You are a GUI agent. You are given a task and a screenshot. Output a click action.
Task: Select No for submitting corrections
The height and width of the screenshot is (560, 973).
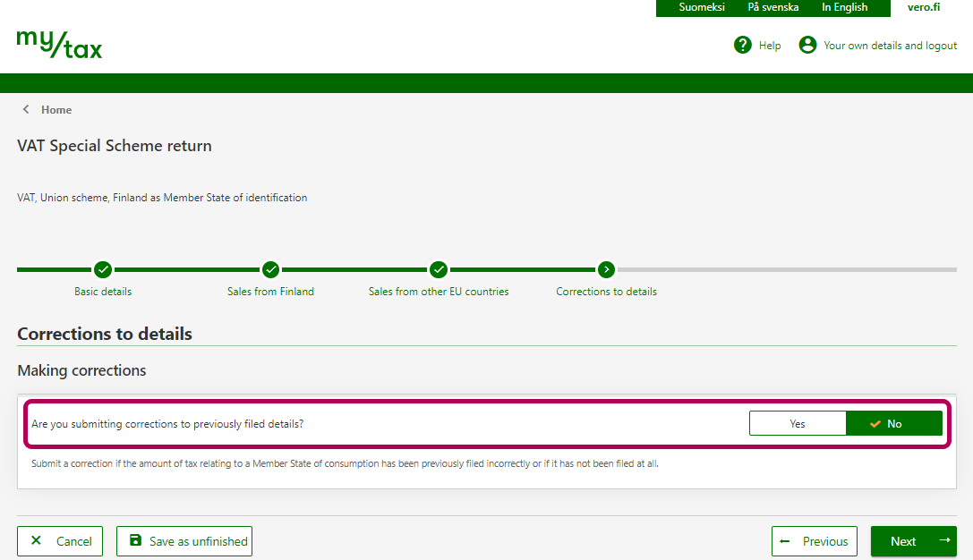pyautogui.click(x=893, y=424)
